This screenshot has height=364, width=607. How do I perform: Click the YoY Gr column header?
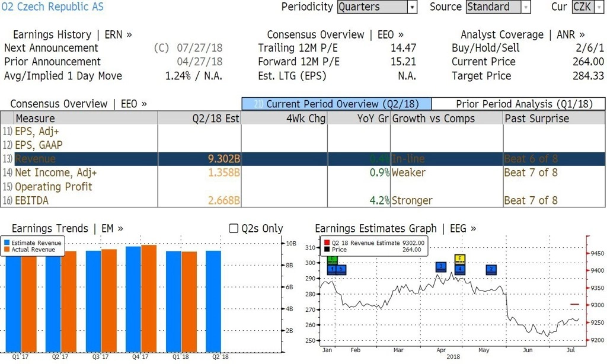pos(359,118)
